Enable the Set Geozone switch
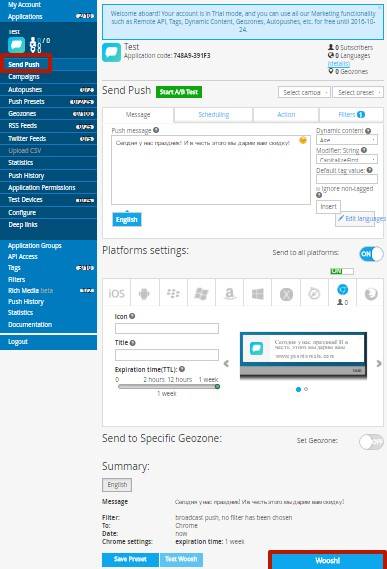 [x=371, y=442]
